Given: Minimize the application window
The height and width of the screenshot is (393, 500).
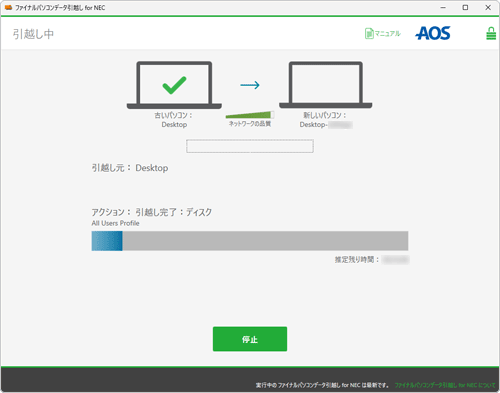Looking at the screenshot, I should 443,7.
